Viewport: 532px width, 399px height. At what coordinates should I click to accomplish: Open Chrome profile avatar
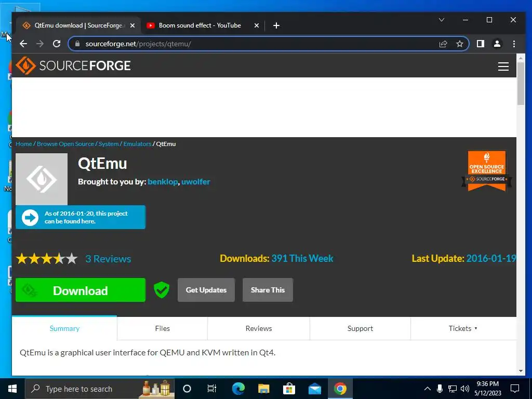497,44
